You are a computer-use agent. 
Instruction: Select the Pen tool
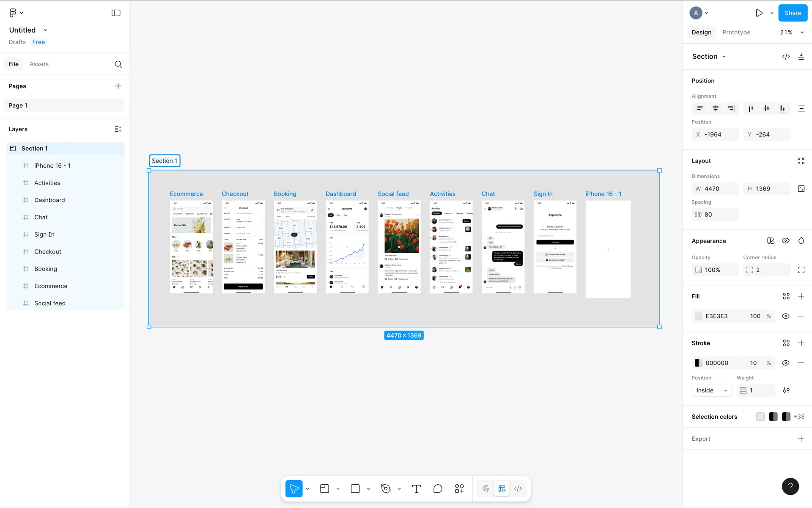[385, 489]
